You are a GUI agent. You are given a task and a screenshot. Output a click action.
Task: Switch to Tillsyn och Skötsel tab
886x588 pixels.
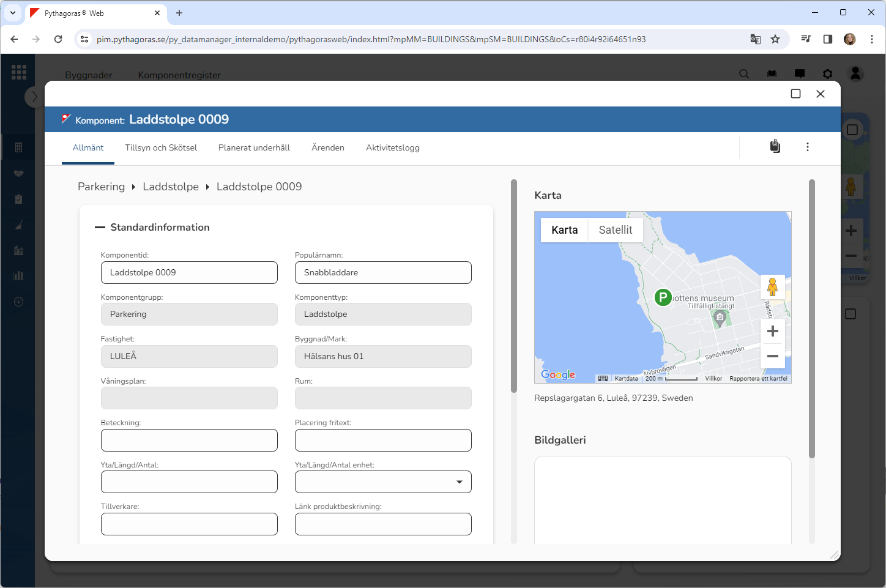click(x=161, y=148)
